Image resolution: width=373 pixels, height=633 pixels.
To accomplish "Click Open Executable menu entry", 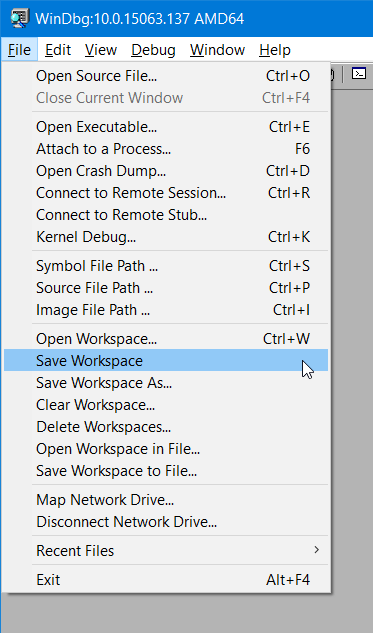I will click(166, 127).
